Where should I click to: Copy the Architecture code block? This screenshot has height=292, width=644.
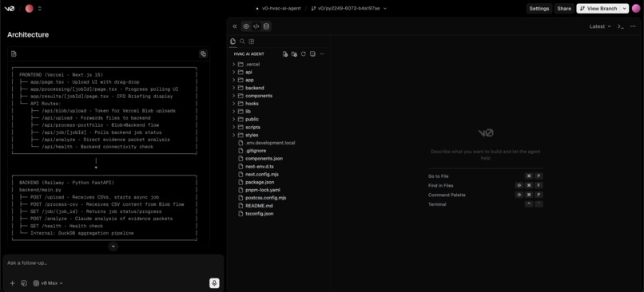[203, 53]
